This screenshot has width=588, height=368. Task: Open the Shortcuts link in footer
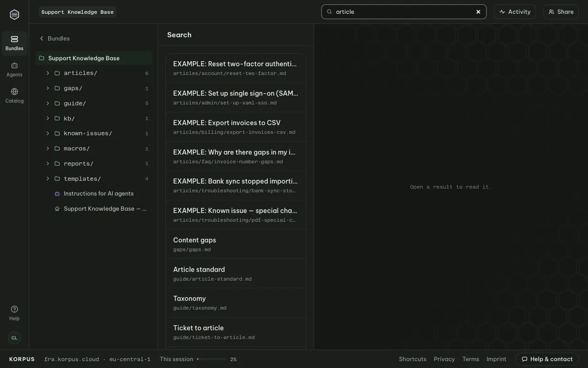pos(413,359)
